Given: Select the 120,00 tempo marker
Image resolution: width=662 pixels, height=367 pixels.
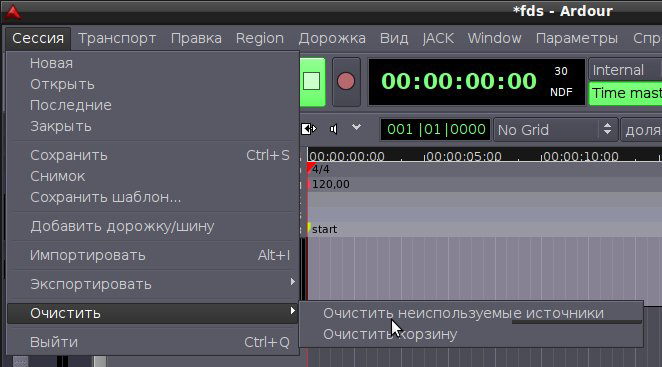Looking at the screenshot, I should tap(328, 184).
